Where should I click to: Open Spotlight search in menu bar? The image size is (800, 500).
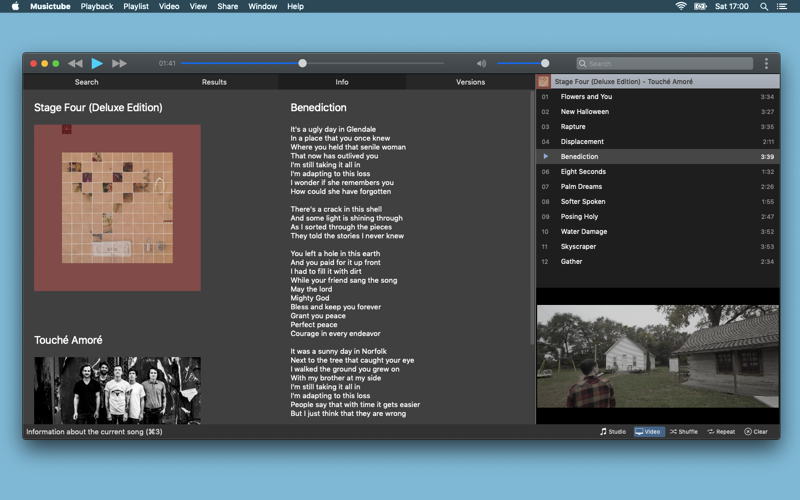764,7
